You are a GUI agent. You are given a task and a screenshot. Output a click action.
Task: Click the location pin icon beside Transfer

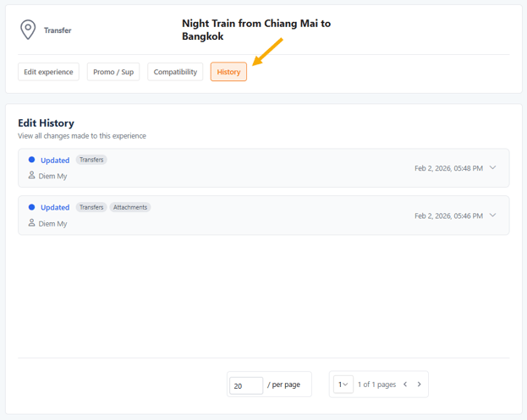click(28, 30)
